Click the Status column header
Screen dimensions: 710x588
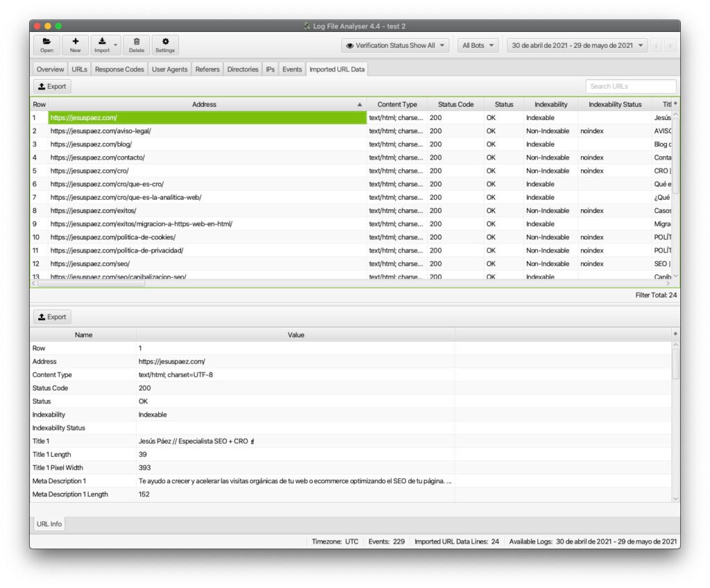[504, 104]
